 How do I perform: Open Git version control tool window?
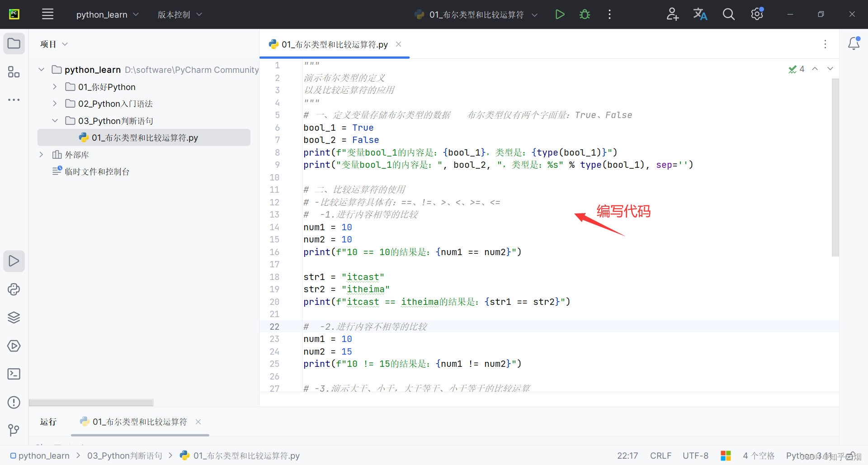point(14,430)
